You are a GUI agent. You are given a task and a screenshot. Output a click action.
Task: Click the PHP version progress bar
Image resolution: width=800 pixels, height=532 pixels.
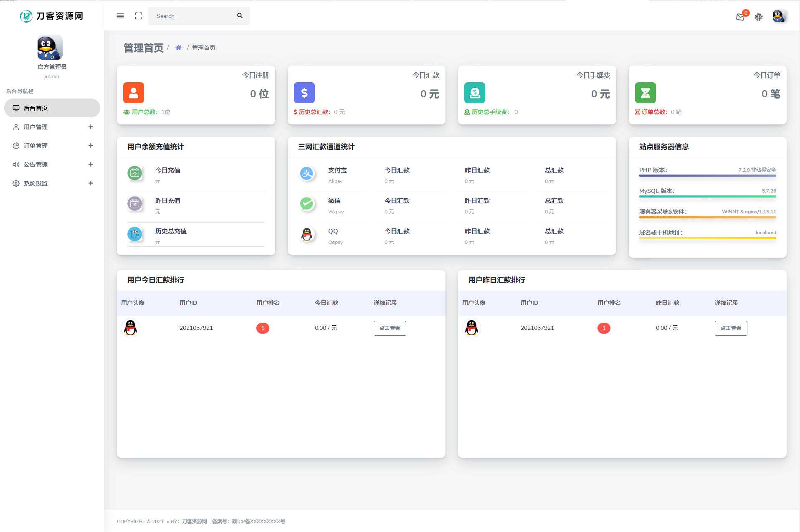707,176
